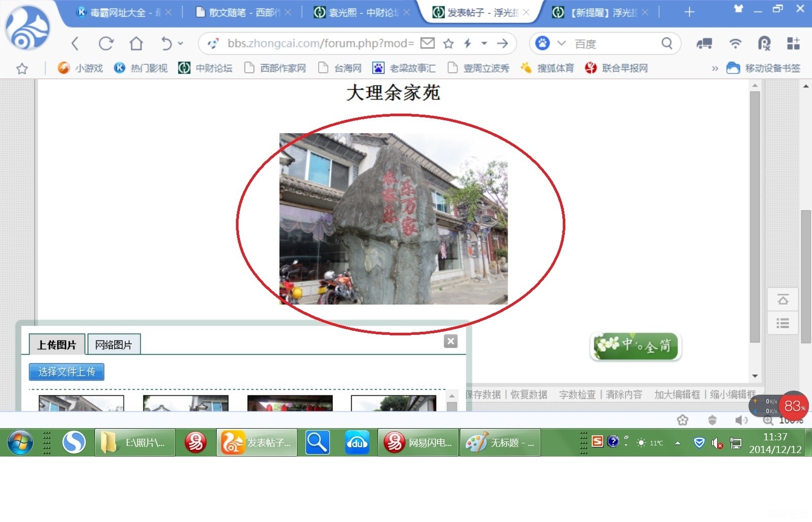Expand the search engine selector

[561, 44]
